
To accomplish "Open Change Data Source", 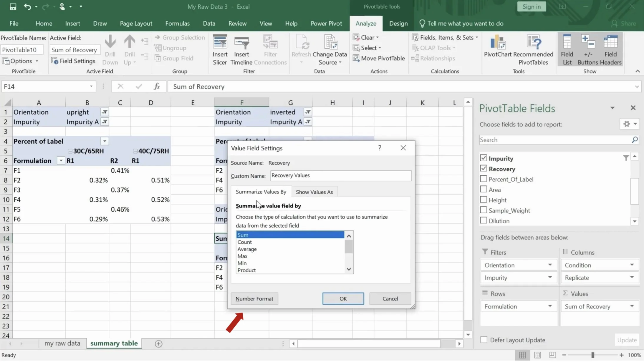I will click(330, 49).
